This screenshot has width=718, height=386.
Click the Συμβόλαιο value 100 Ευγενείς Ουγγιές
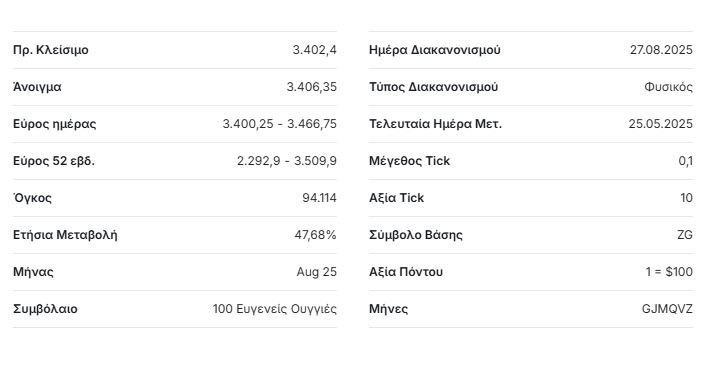(275, 309)
